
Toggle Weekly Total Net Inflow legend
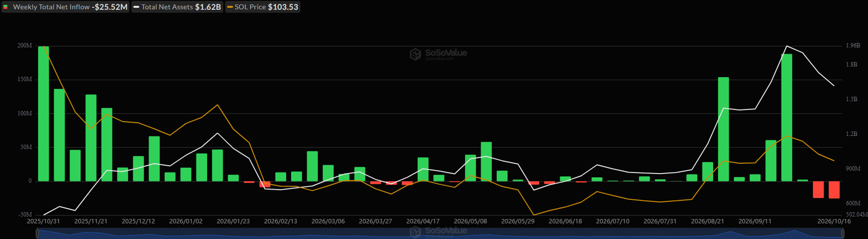pos(65,7)
